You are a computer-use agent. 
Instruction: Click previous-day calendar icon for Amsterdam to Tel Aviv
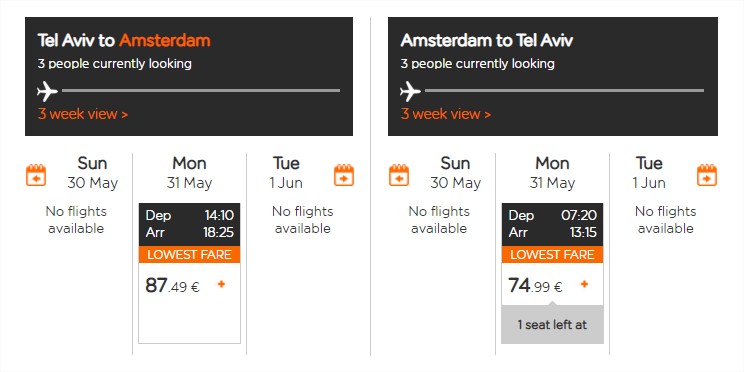pyautogui.click(x=399, y=175)
